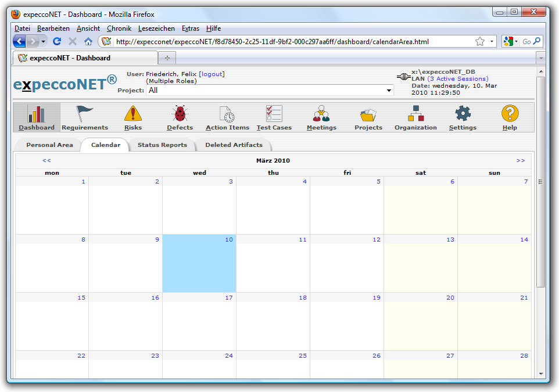Viewport: 559px width, 392px height.
Task: Open the Action Items icon
Action: point(227,114)
